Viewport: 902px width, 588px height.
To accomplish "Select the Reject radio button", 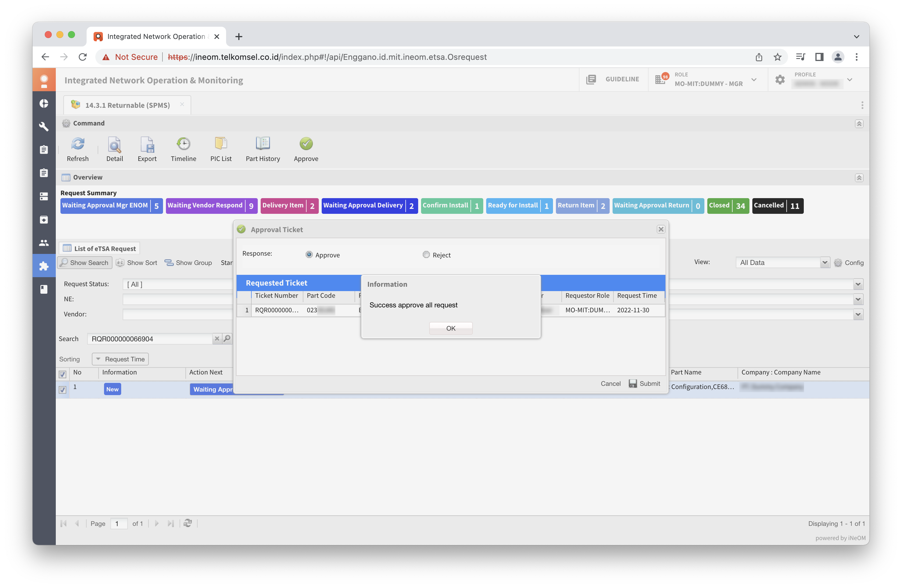I will click(x=426, y=254).
